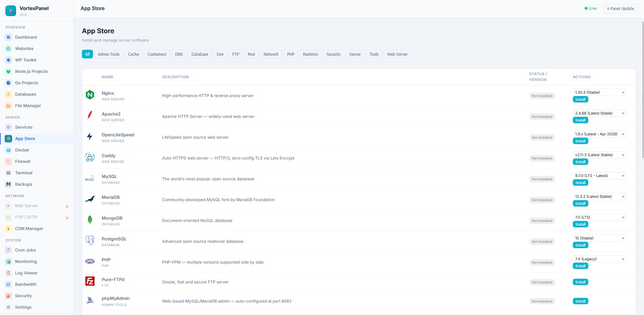Filter apps by Security tab

pos(334,54)
